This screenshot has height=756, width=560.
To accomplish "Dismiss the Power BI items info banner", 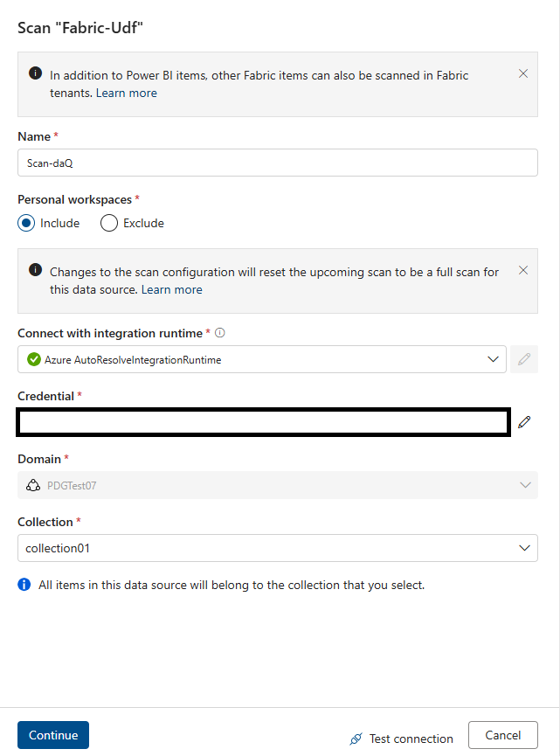I will (x=523, y=73).
